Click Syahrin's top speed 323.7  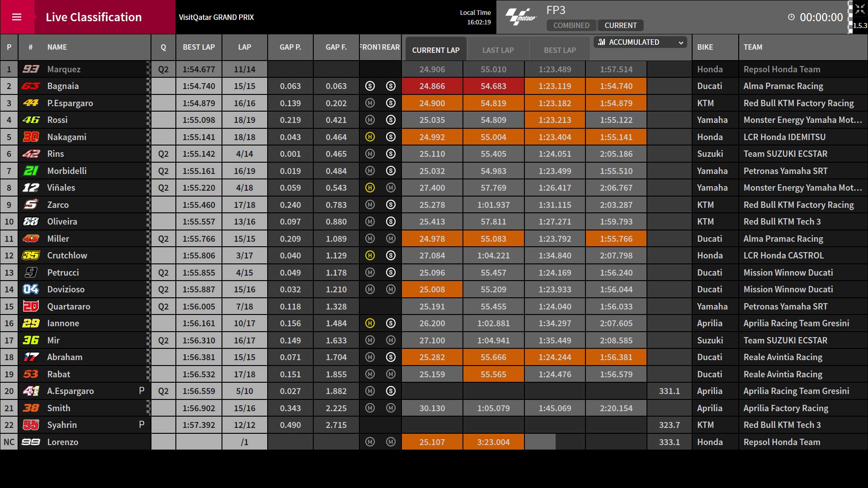(x=669, y=425)
